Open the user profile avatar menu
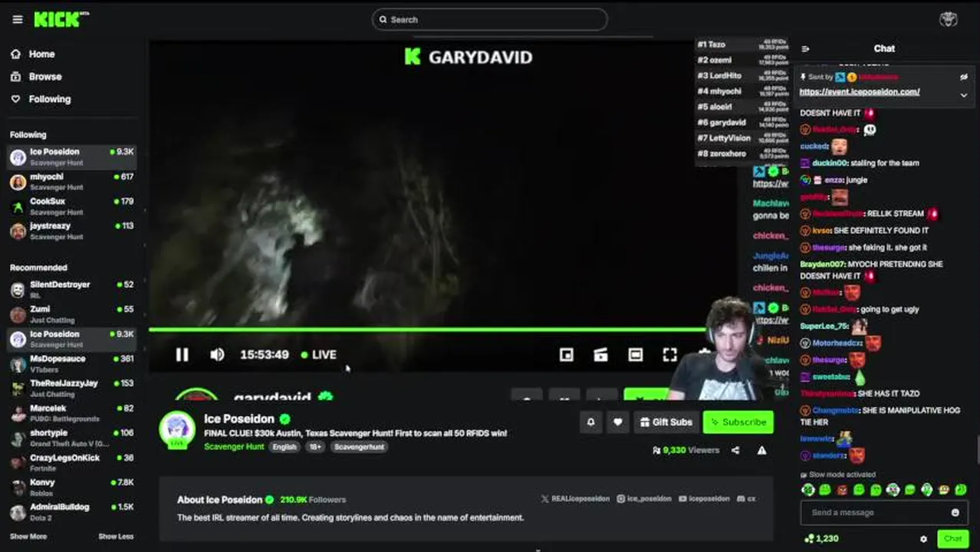 [x=948, y=20]
